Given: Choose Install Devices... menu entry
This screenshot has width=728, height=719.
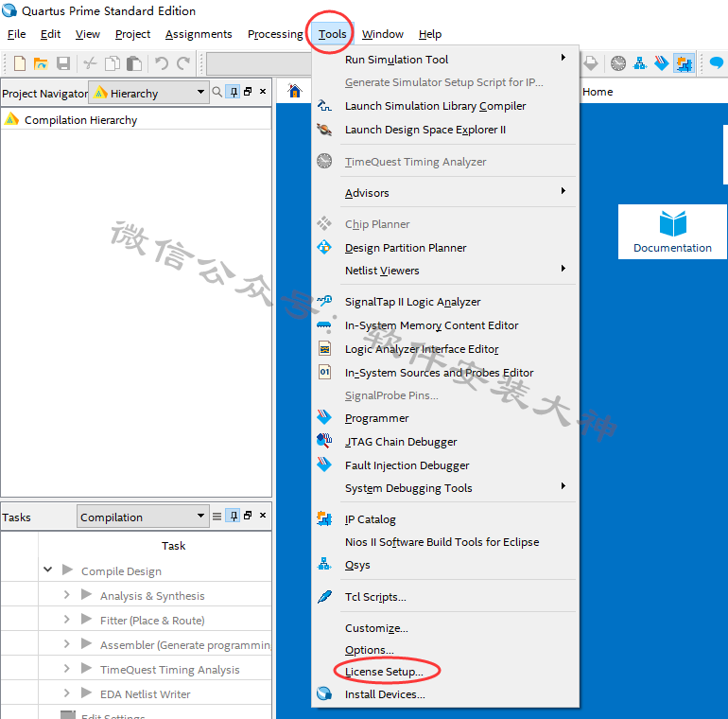Looking at the screenshot, I should point(445,694).
